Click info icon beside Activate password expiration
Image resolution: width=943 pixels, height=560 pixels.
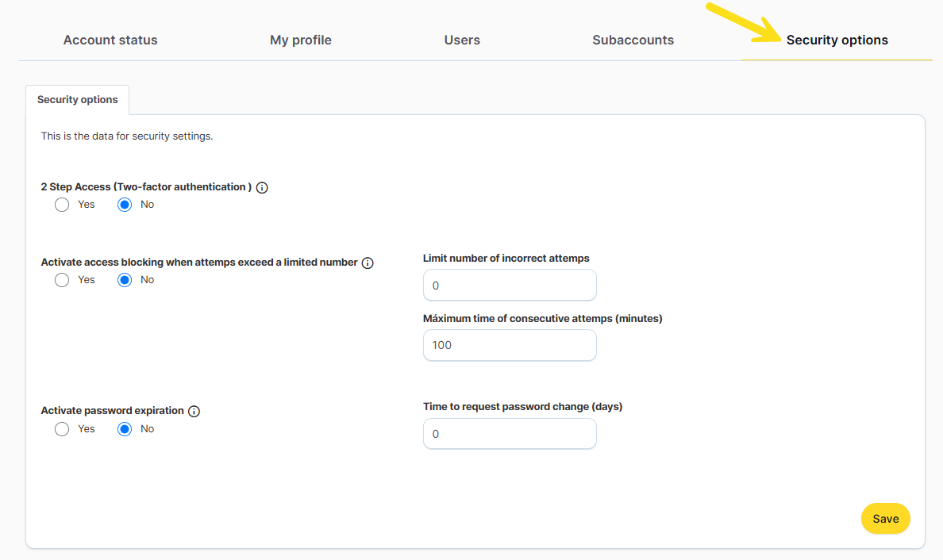pyautogui.click(x=194, y=412)
